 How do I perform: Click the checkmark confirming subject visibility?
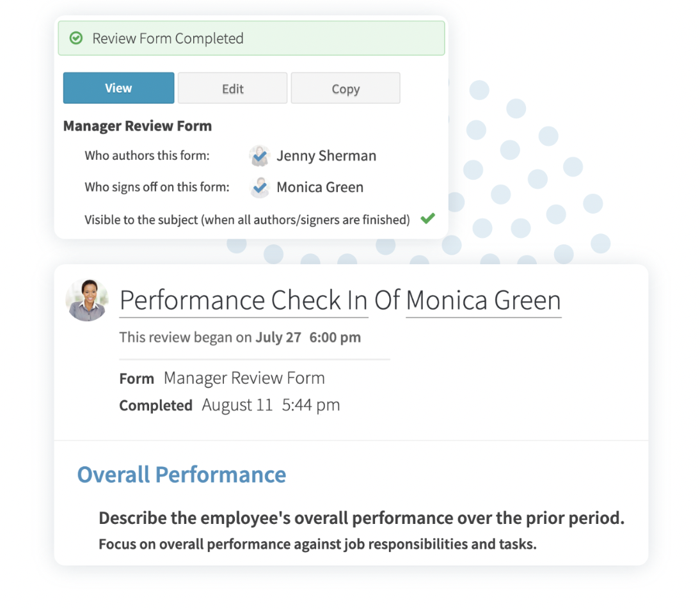(427, 218)
